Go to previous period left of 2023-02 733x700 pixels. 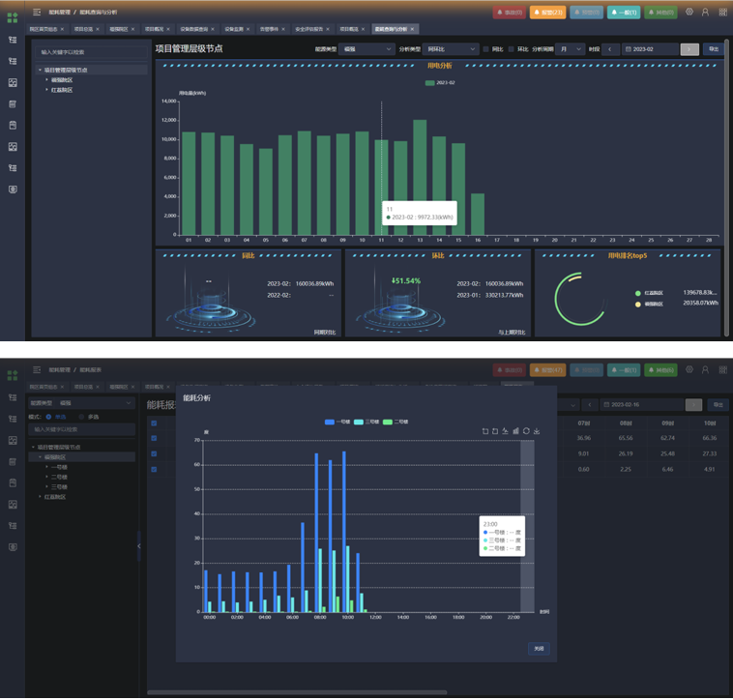610,49
